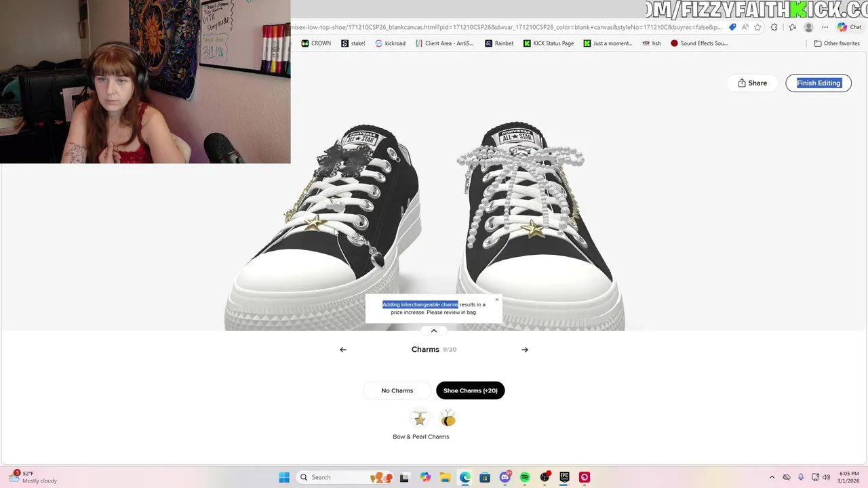Open the Just a moment... bookmark
This screenshot has height=488, width=868.
tap(608, 43)
